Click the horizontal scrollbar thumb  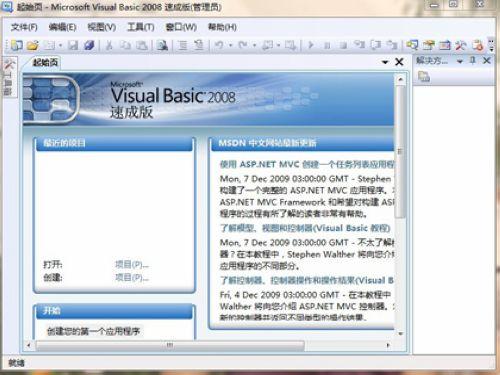(x=170, y=345)
